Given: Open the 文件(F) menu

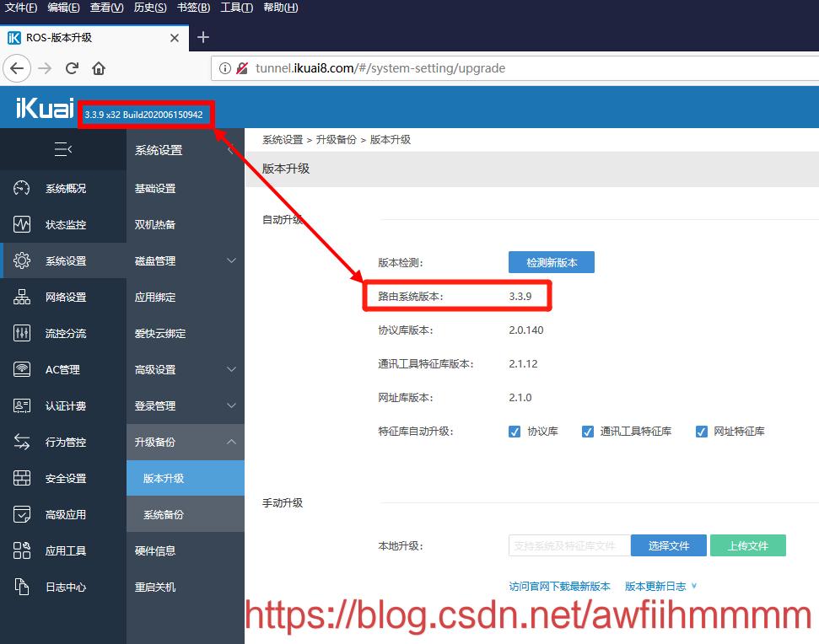Looking at the screenshot, I should tap(21, 8).
